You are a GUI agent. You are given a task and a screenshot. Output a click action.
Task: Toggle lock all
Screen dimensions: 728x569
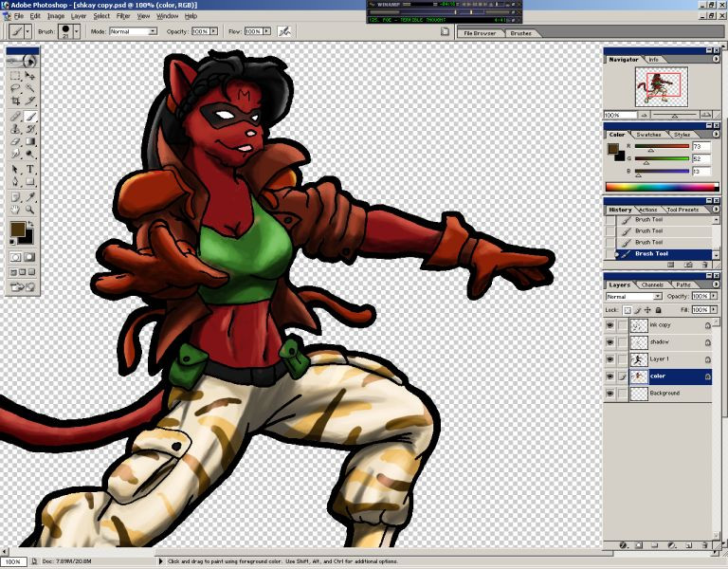pos(658,310)
